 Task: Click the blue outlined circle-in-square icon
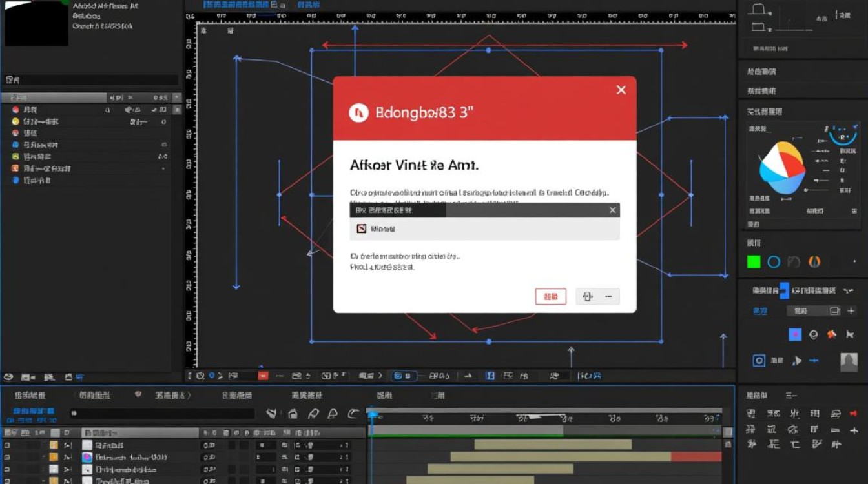pos(759,361)
